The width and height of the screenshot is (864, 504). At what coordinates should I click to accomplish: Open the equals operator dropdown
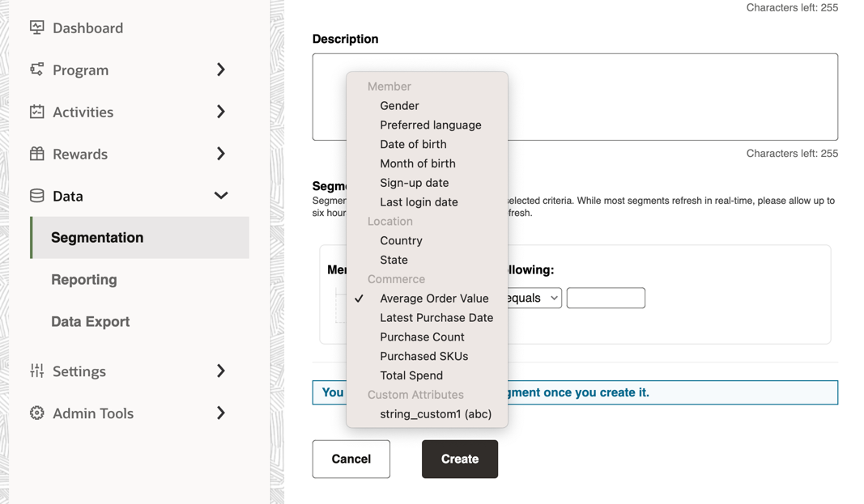coord(534,298)
